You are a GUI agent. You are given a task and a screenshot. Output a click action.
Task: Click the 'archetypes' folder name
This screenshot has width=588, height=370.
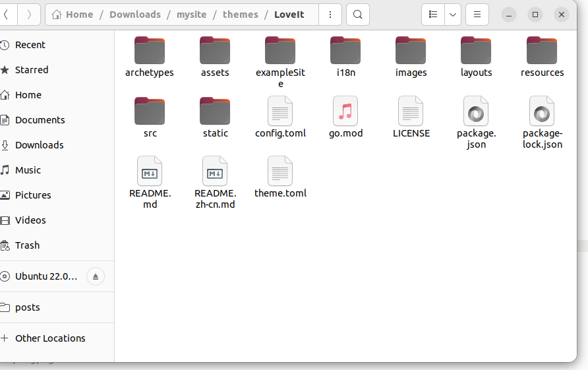(149, 73)
